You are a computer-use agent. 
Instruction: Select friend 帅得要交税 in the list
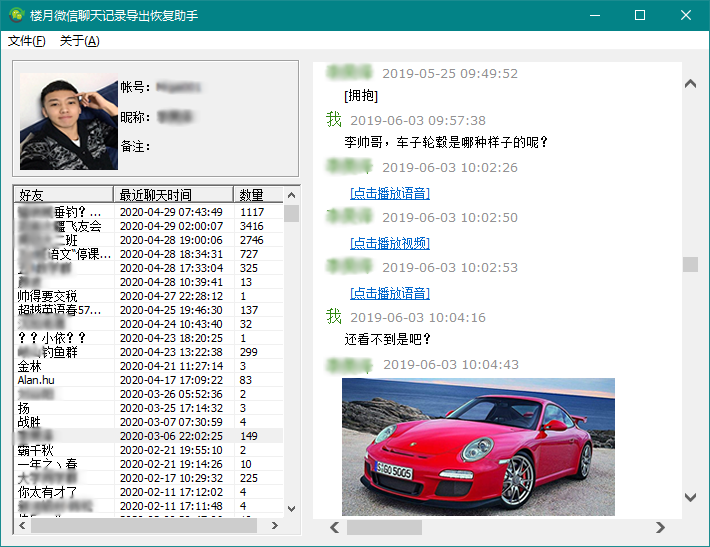tap(47, 296)
